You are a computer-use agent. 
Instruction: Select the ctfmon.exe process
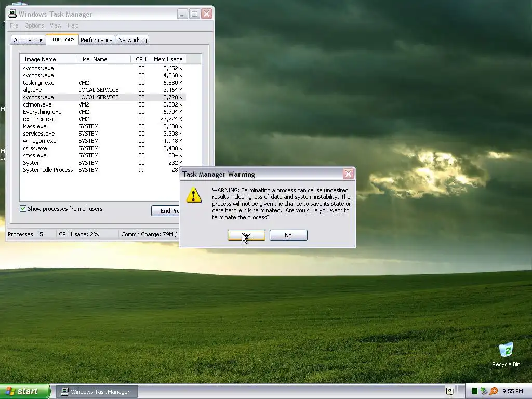pyautogui.click(x=103, y=104)
